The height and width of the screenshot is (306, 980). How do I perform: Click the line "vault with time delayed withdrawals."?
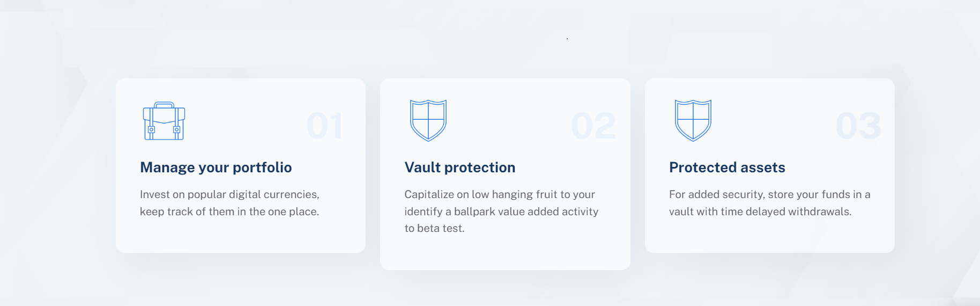coord(760,212)
